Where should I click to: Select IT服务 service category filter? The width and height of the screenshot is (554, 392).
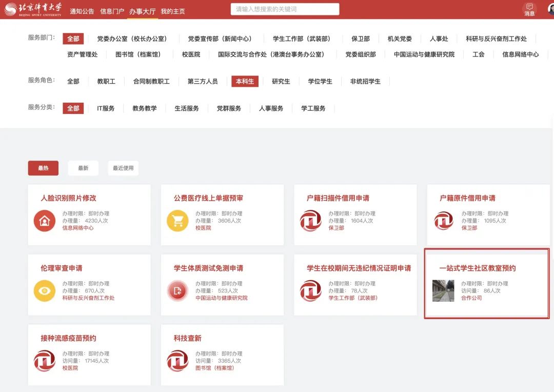click(x=106, y=108)
